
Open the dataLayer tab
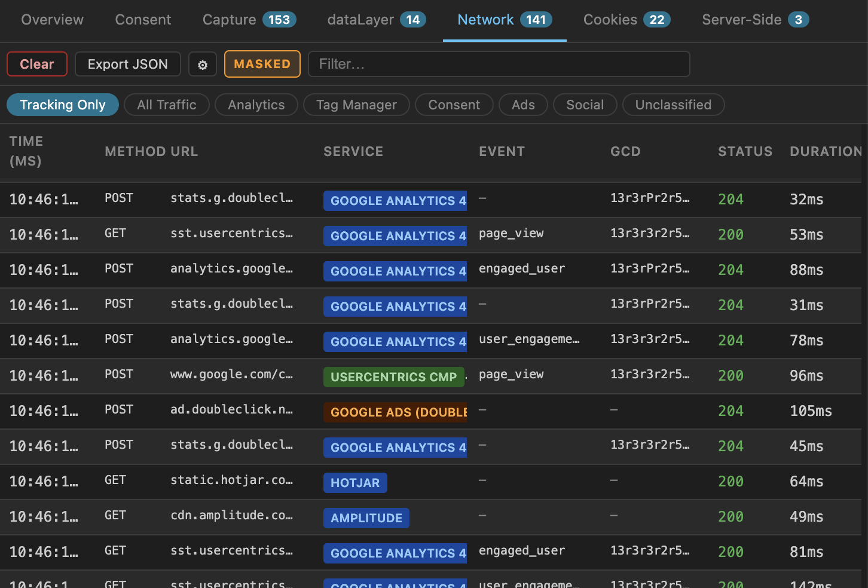[x=377, y=20]
